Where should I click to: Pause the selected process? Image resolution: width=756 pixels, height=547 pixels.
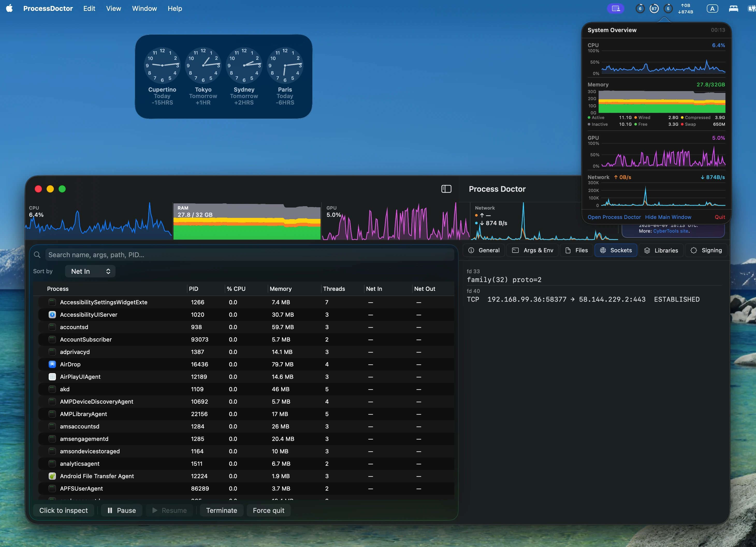(122, 510)
